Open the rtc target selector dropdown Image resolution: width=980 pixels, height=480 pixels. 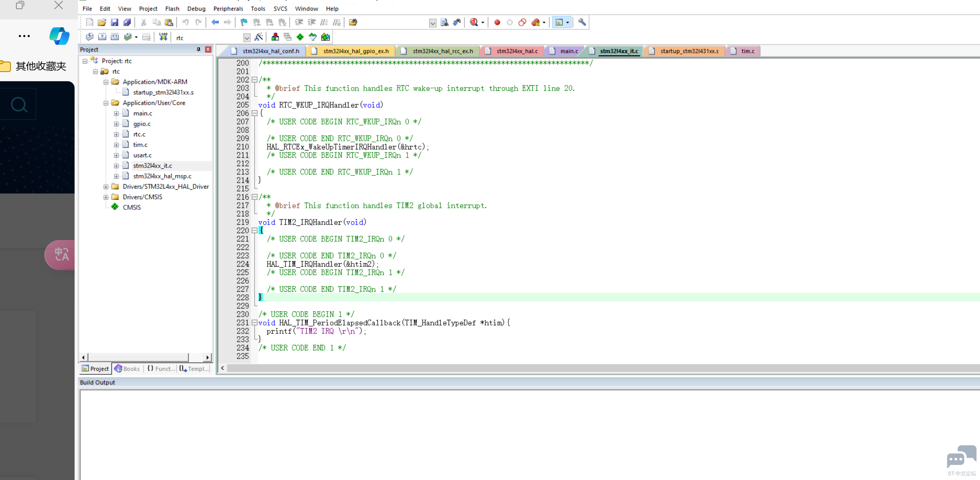click(247, 38)
